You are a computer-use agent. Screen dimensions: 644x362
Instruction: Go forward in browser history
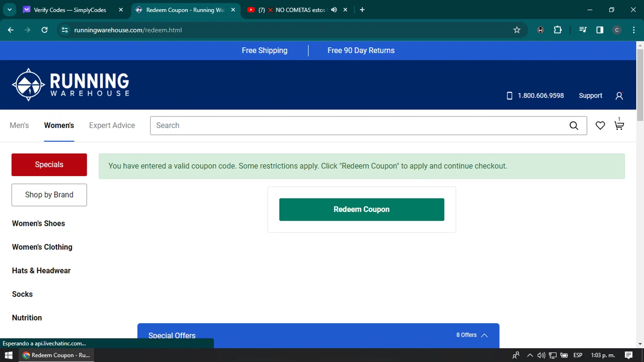coord(27,30)
